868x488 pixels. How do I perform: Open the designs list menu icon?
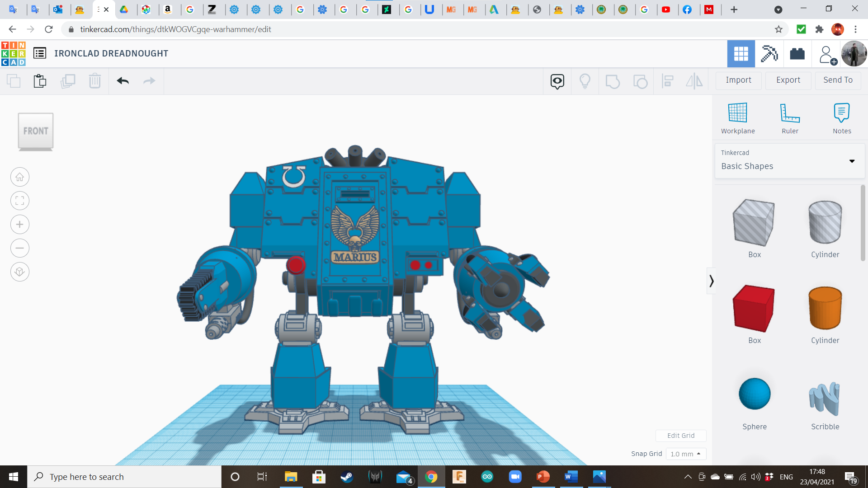tap(40, 53)
